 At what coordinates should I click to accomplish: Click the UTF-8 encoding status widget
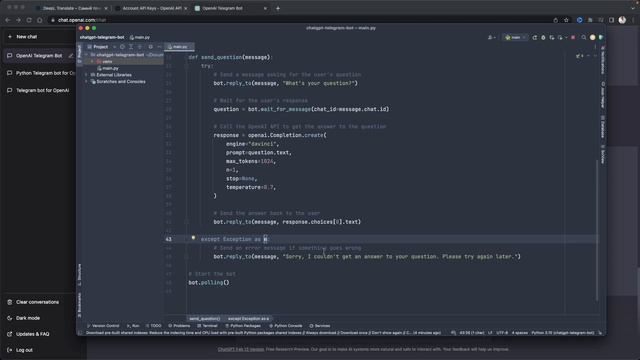coord(502,333)
